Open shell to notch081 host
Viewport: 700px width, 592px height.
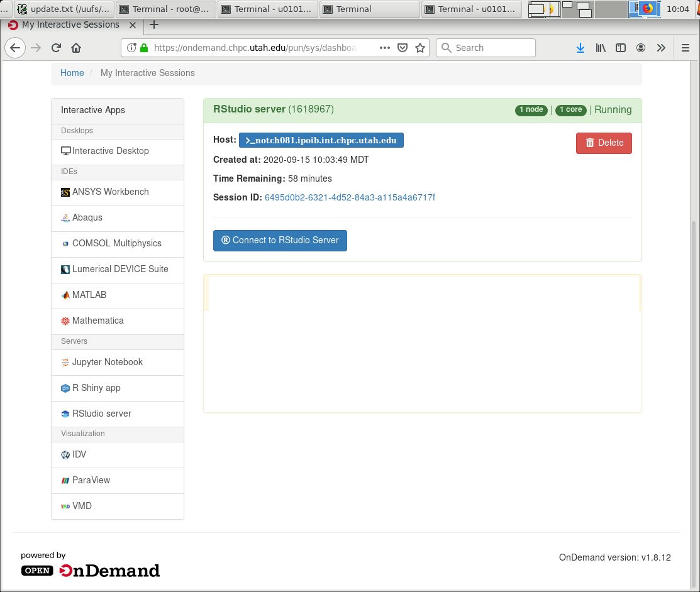321,140
